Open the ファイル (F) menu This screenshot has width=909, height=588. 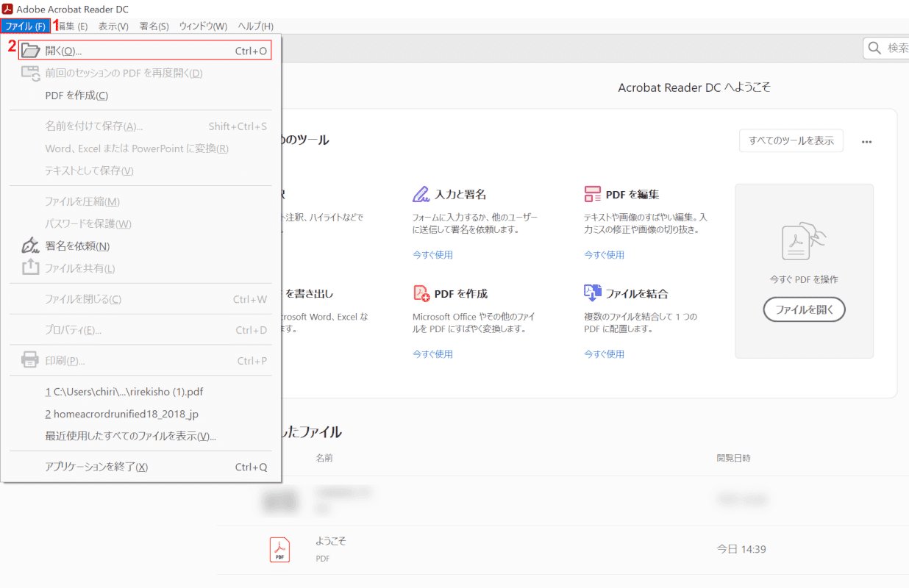click(x=25, y=26)
